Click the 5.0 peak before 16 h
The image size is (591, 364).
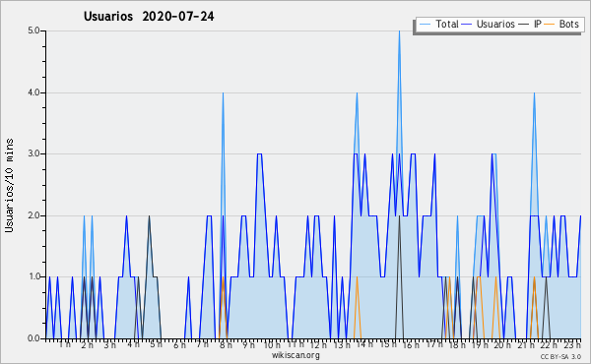click(400, 31)
